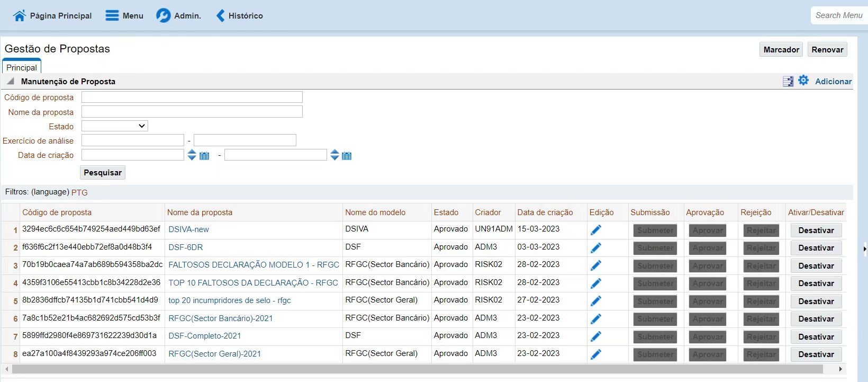Edit RFGC(Sector Bancário)-2021 pencil icon
868x382 pixels.
pos(596,318)
